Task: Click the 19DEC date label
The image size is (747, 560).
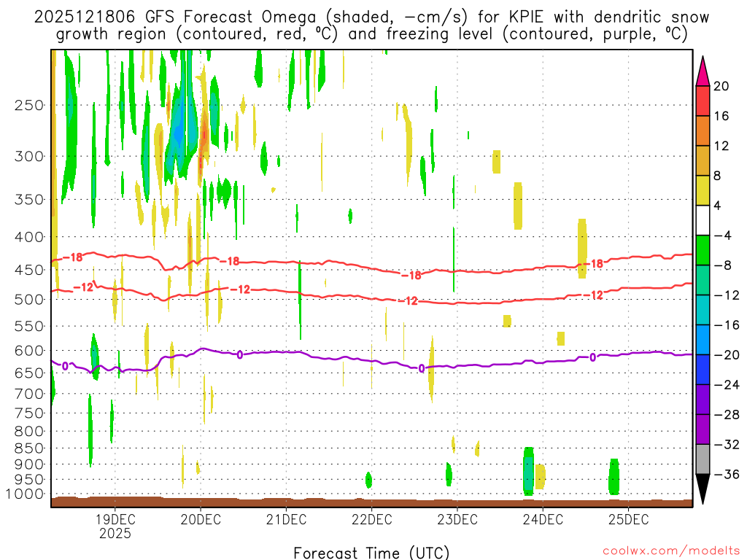Action: point(115,519)
